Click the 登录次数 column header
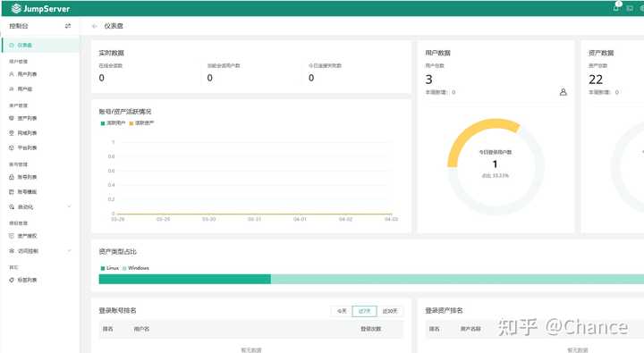Screen dimensions: 644x353 tap(371, 329)
